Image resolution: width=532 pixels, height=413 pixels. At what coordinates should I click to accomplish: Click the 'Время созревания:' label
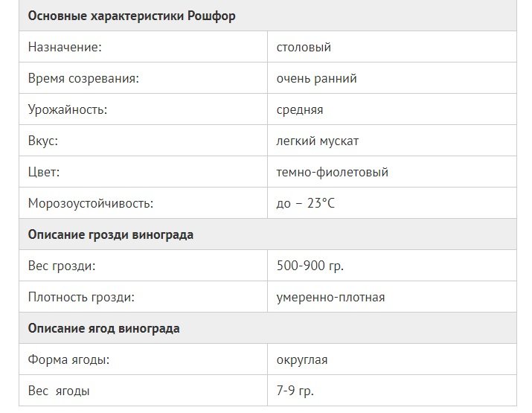click(x=83, y=78)
